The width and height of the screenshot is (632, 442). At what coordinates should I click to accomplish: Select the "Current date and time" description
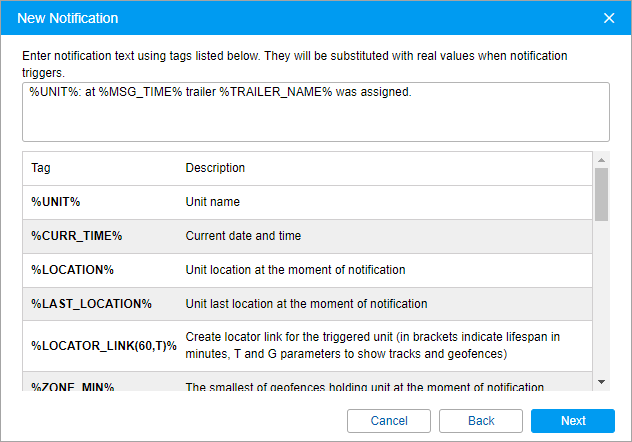(x=243, y=236)
